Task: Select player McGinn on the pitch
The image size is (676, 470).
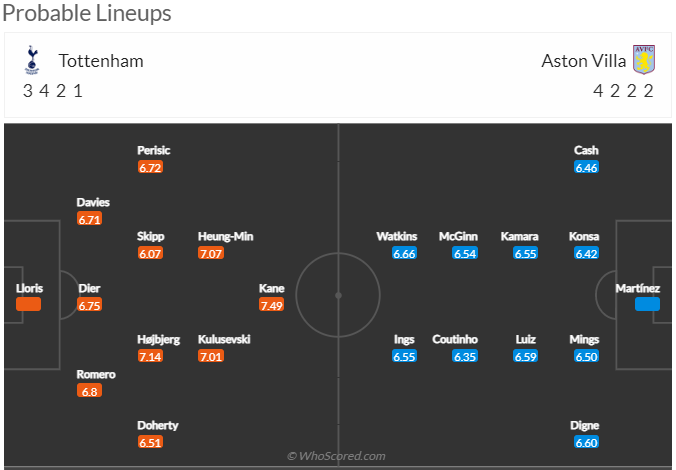Action: tap(458, 236)
